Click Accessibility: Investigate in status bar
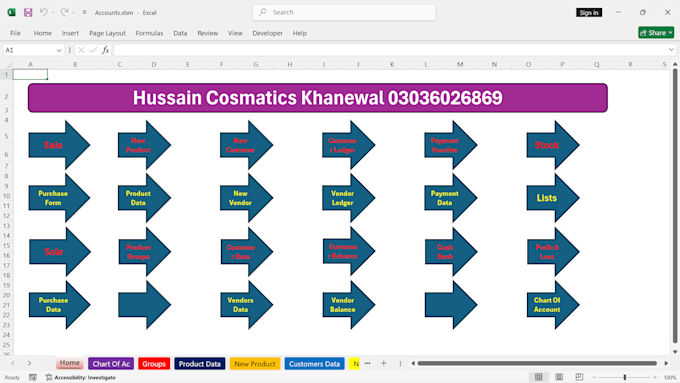 coord(81,377)
